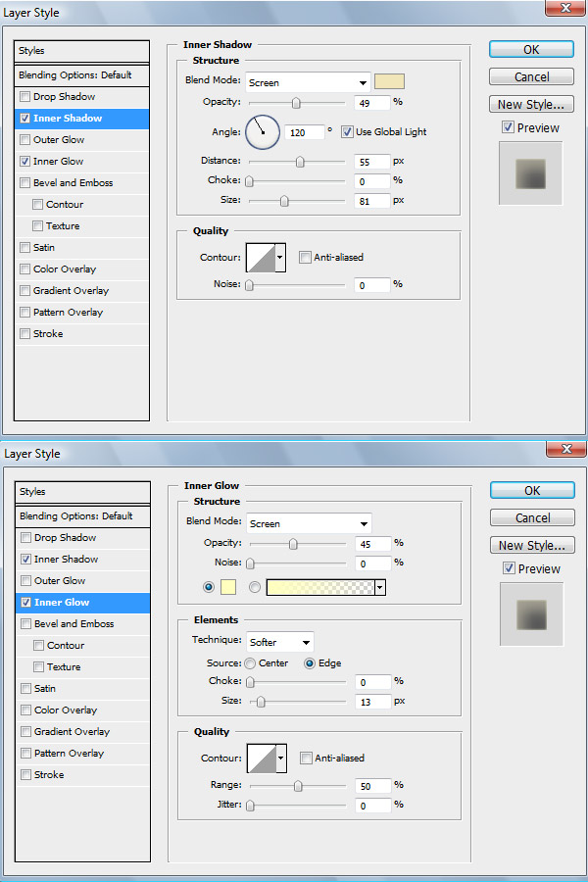
Task: Expand the Inner Shadow Contour picker arrow
Action: click(280, 258)
